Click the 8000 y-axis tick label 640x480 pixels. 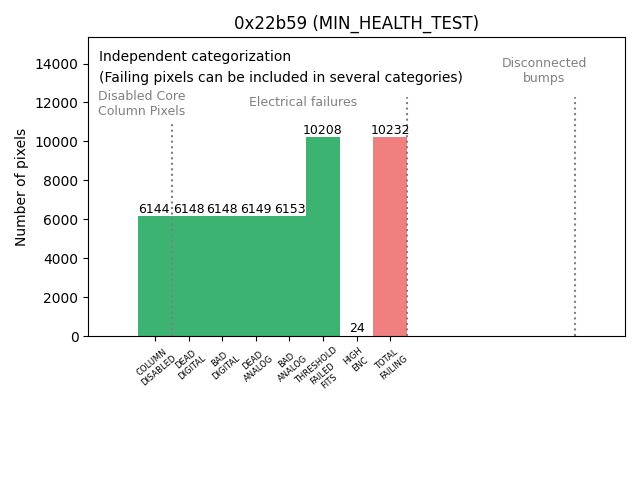[x=62, y=181]
